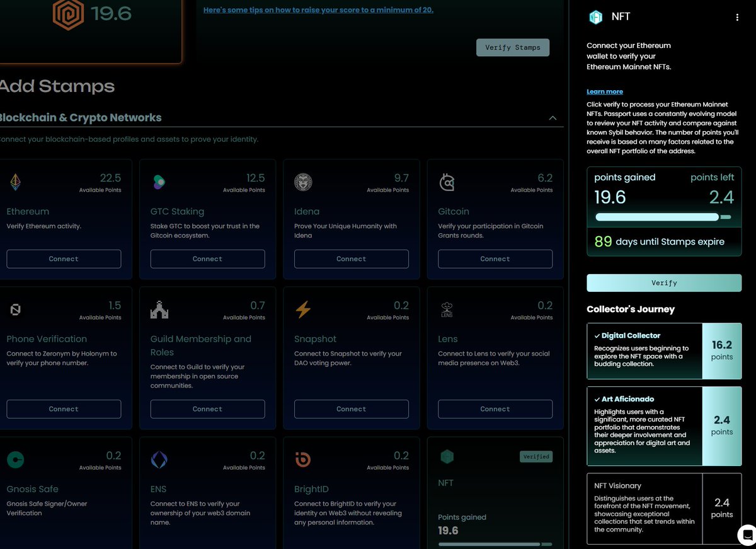Click the Gnosis Safe card title
756x549 pixels.
[x=32, y=489]
